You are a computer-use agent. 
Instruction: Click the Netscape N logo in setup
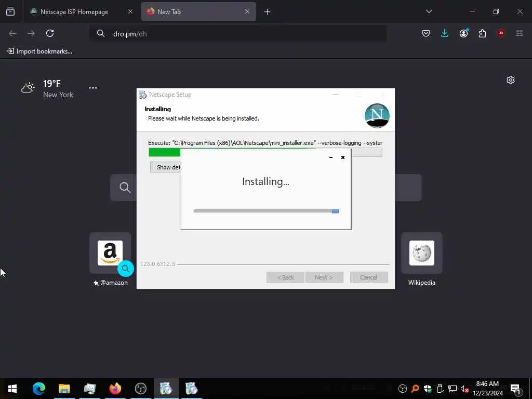(x=377, y=116)
